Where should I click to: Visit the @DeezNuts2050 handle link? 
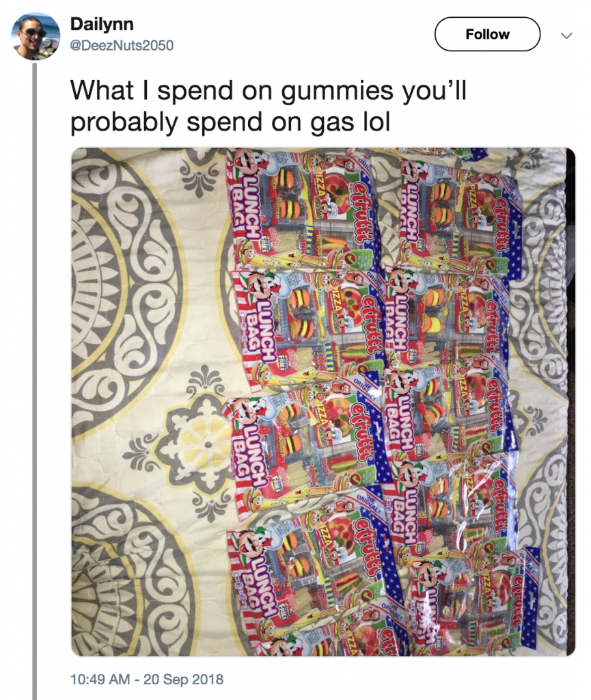coord(122,45)
